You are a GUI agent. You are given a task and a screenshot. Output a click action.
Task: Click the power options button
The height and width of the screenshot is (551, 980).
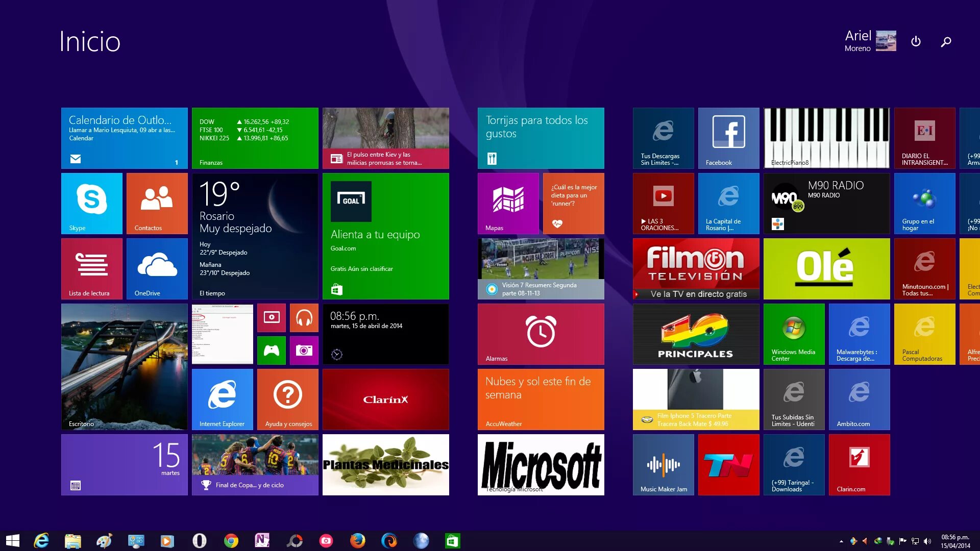pos(916,41)
